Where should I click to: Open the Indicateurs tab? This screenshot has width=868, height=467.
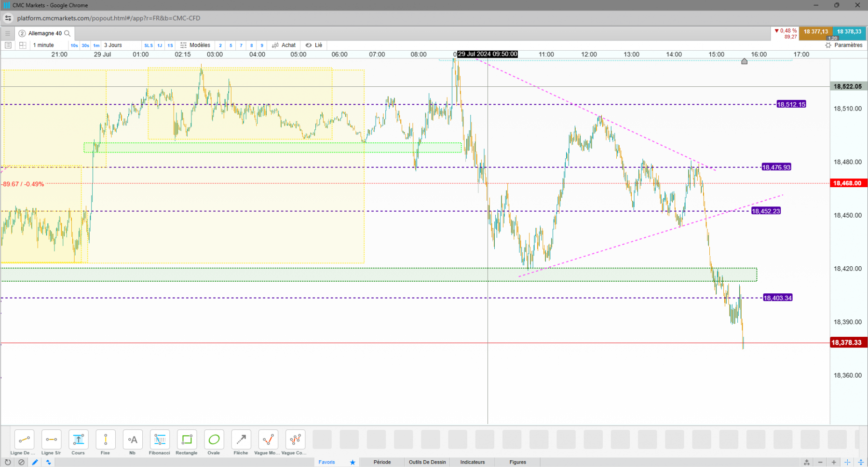click(473, 462)
